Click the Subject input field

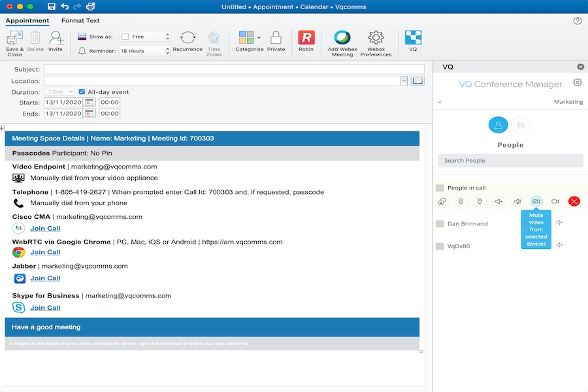234,69
